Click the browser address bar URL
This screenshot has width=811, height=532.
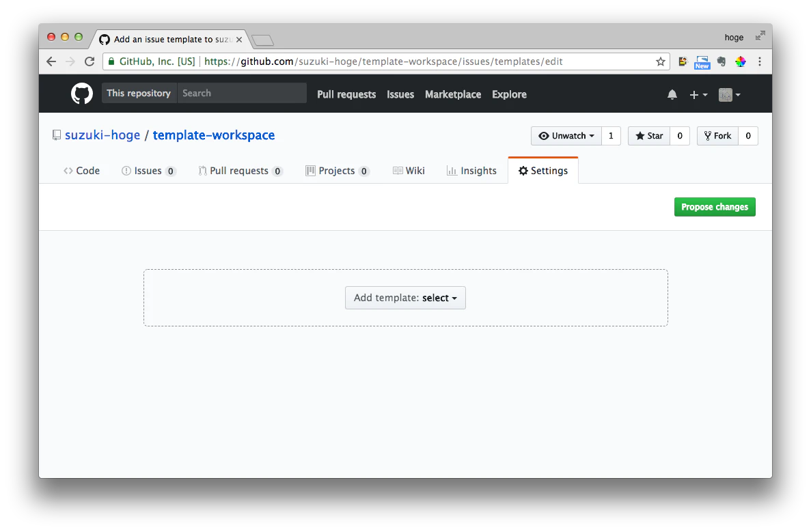[x=383, y=61]
